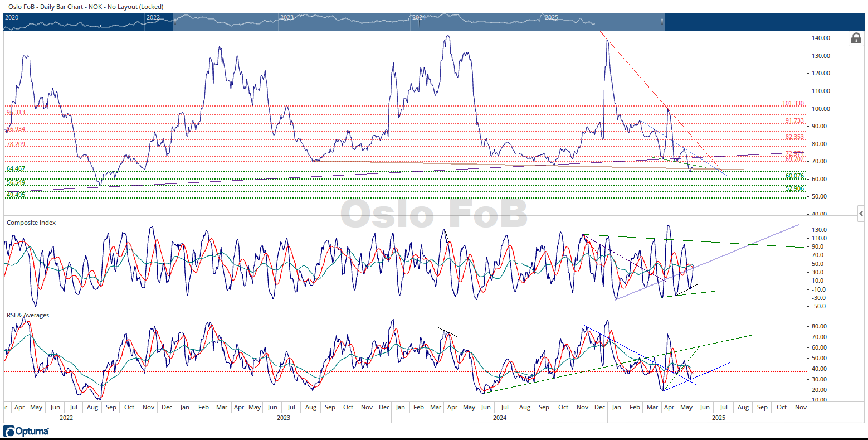The image size is (868, 440).
Task: Select the Composite Index panel label
Action: point(31,223)
